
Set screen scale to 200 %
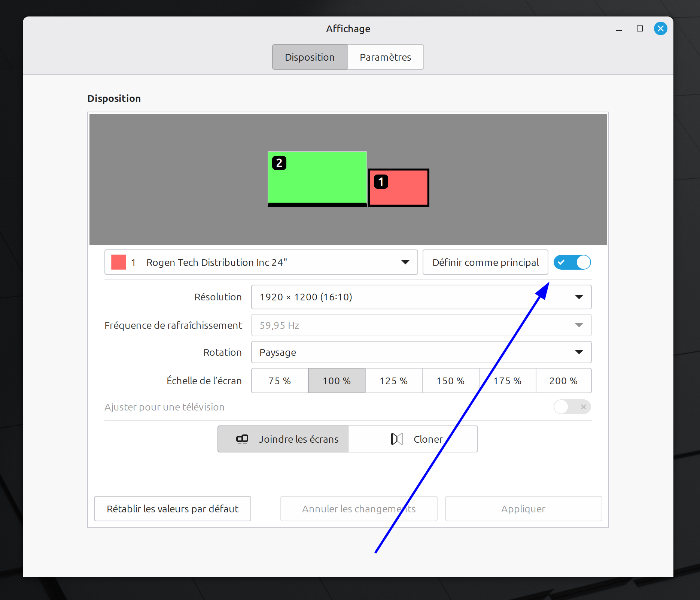(563, 381)
